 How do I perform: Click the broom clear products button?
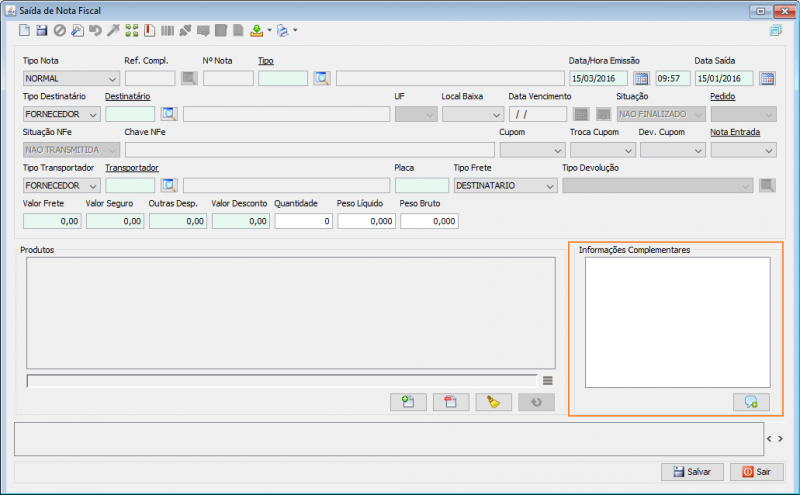493,402
